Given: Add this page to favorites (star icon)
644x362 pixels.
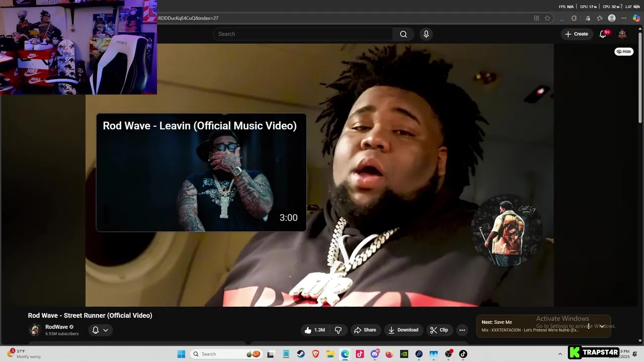Looking at the screenshot, I should pyautogui.click(x=547, y=18).
